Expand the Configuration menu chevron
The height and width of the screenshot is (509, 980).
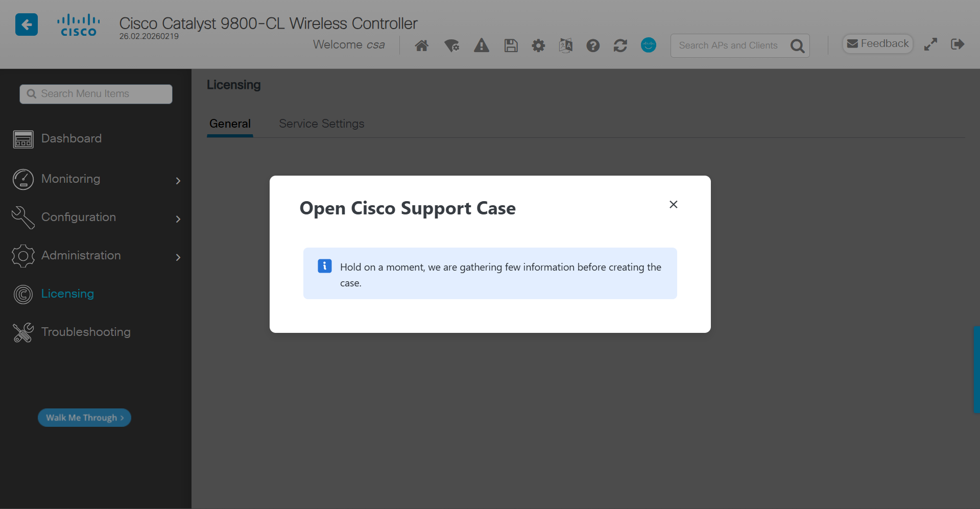click(x=178, y=219)
